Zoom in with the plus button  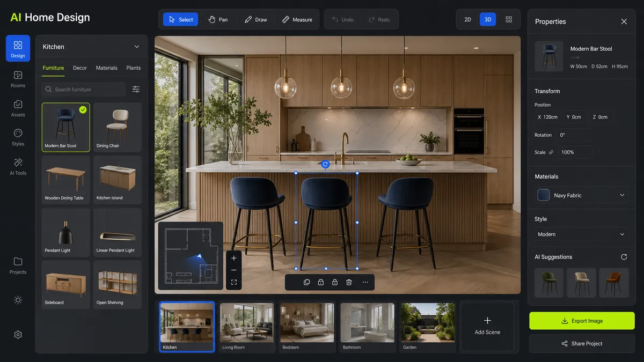[x=234, y=258]
